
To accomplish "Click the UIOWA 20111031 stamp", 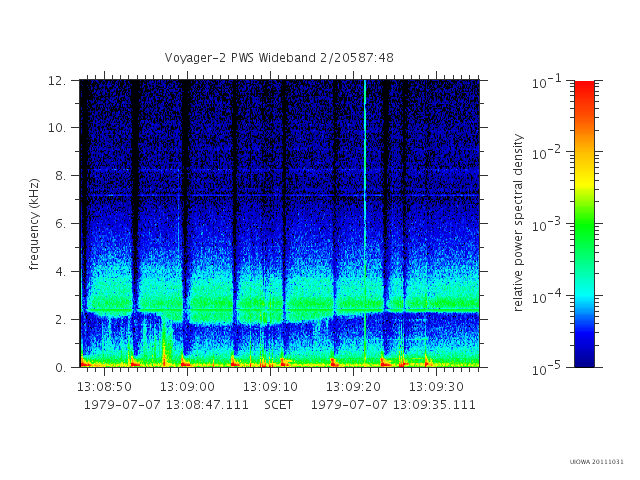I will click(x=597, y=462).
